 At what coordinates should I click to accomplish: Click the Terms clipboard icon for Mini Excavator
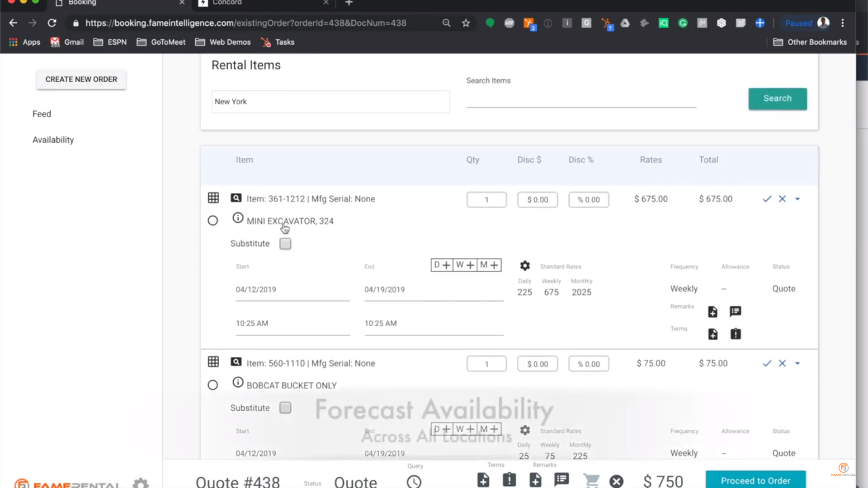736,334
